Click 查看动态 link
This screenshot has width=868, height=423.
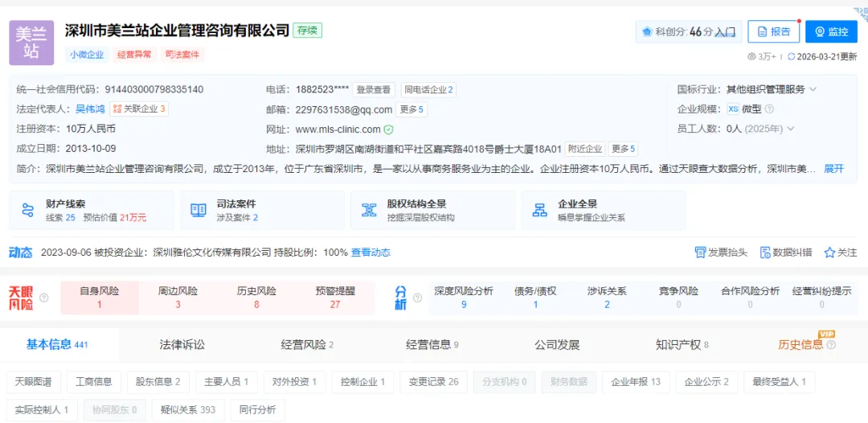coord(371,253)
